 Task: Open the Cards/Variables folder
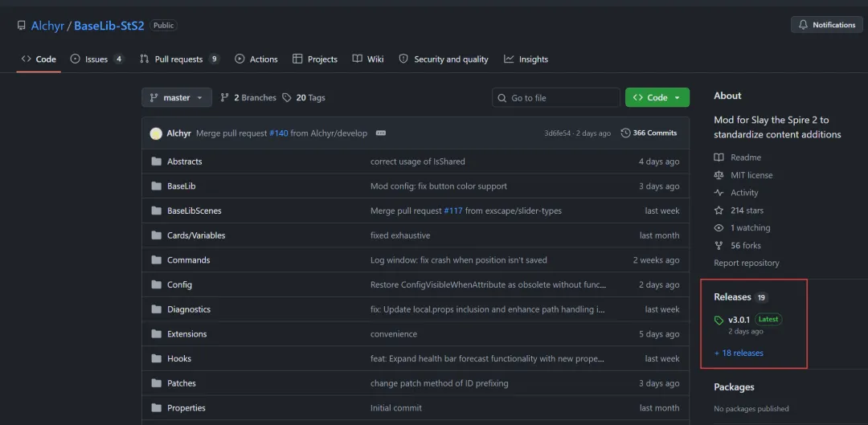pos(196,235)
